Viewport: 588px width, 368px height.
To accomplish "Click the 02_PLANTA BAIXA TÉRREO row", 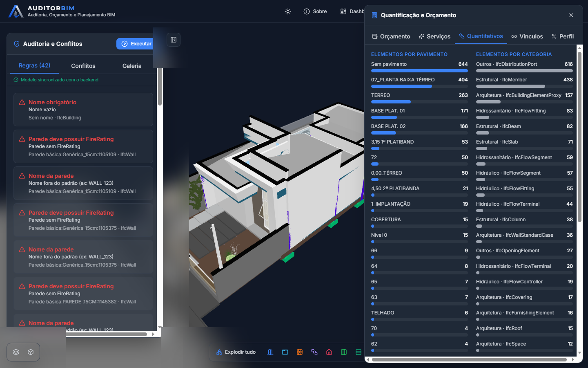I will [419, 82].
